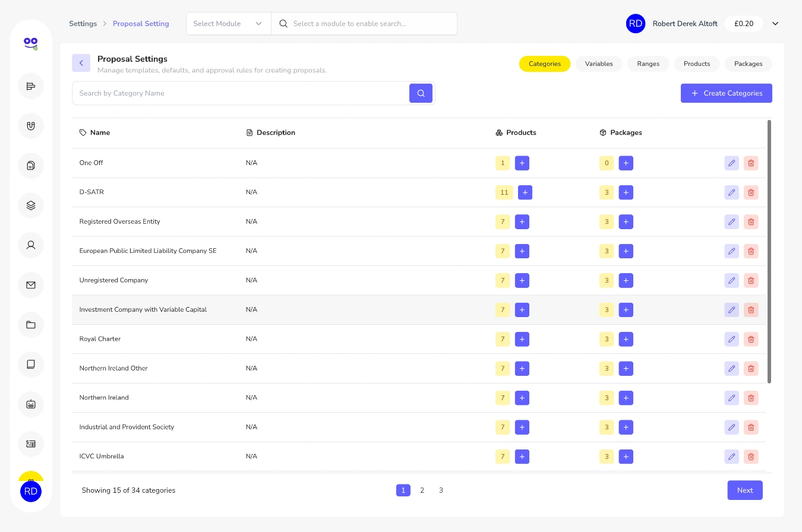Expand the user account menu chevron

tap(775, 24)
